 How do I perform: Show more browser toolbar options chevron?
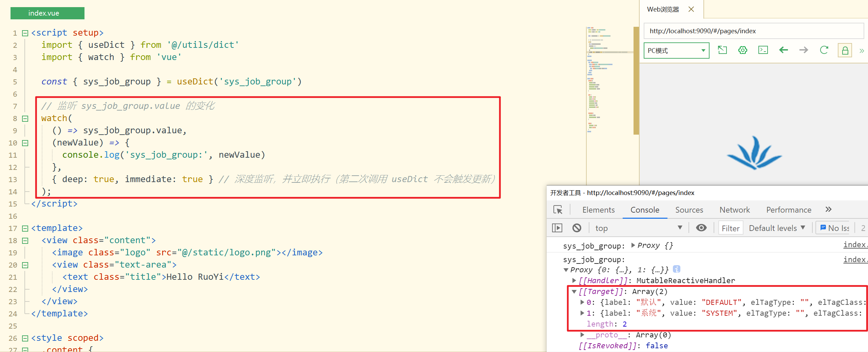862,51
